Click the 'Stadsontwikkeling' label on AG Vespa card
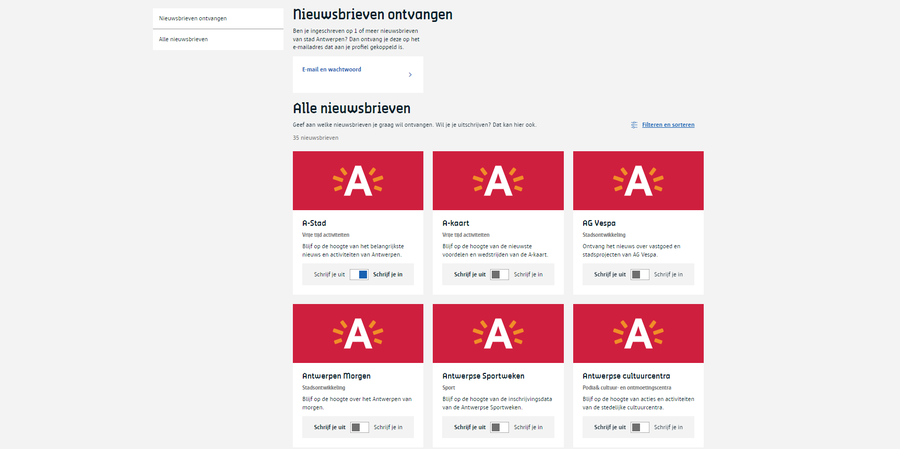 tap(604, 235)
